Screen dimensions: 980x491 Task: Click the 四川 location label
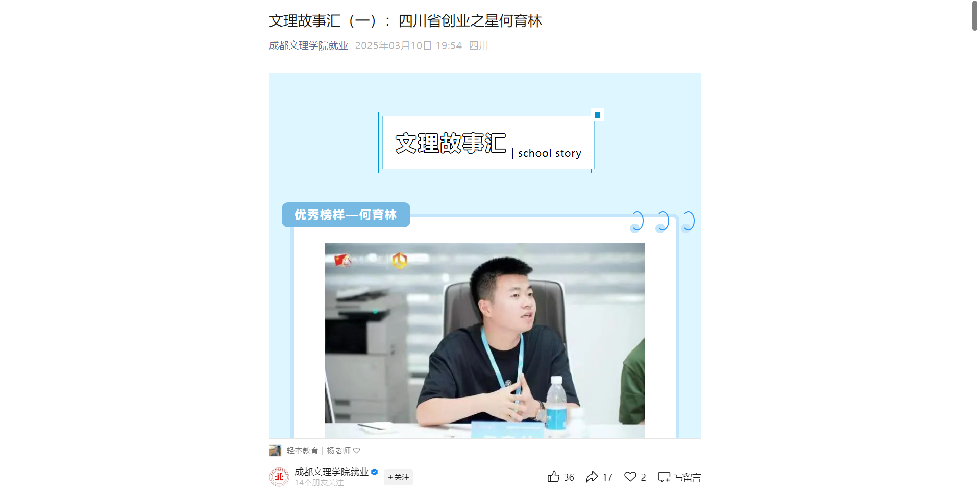pyautogui.click(x=478, y=45)
